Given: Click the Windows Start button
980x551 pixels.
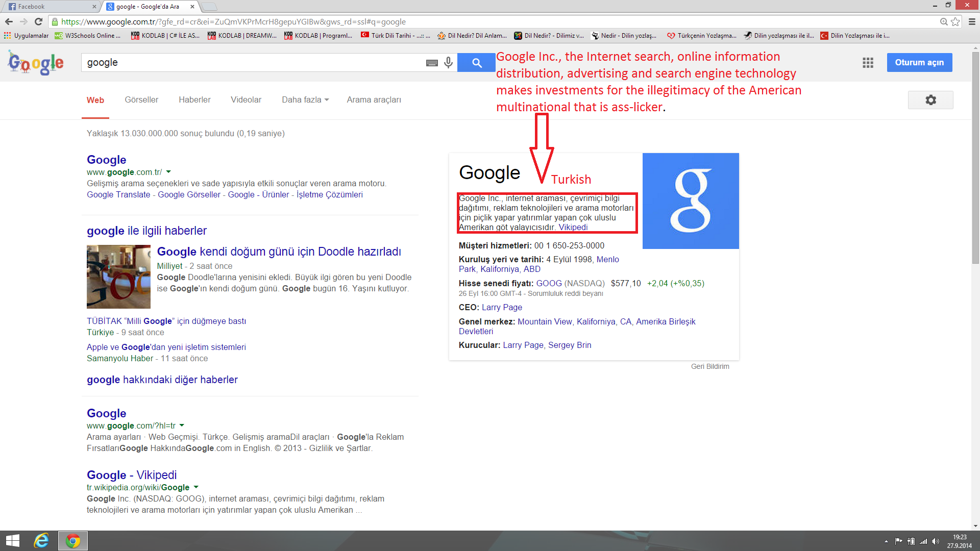Looking at the screenshot, I should pos(12,541).
